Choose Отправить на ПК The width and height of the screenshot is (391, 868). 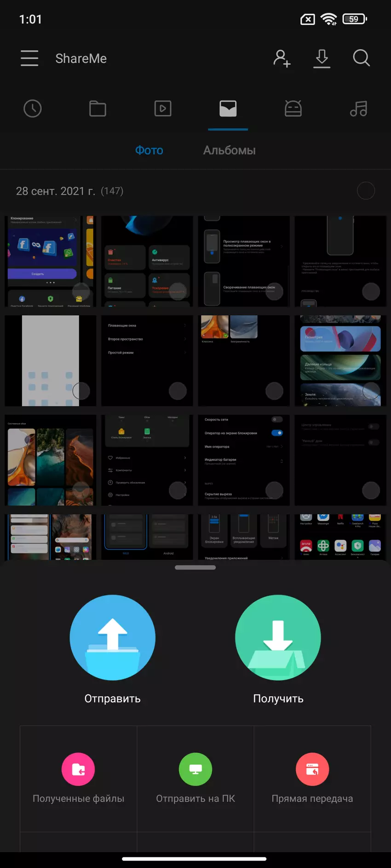[x=195, y=778]
